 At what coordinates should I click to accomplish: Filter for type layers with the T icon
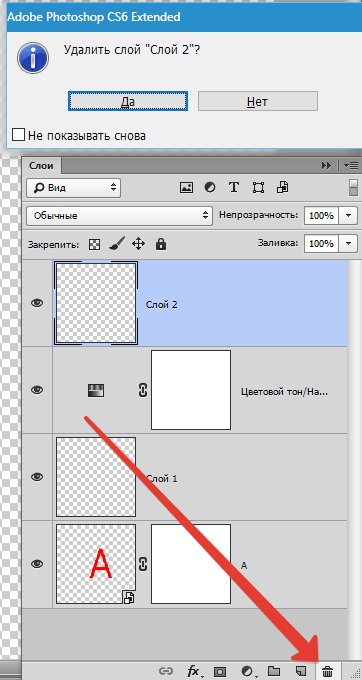[234, 187]
